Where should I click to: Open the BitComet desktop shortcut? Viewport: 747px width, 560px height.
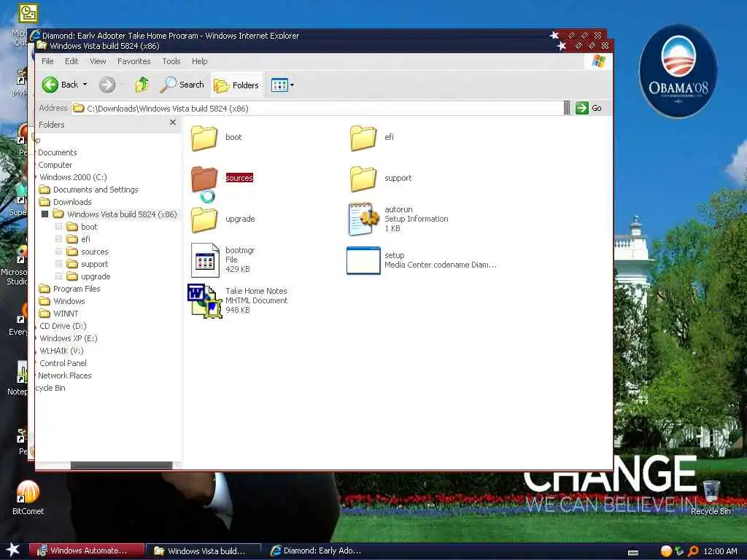click(x=28, y=497)
